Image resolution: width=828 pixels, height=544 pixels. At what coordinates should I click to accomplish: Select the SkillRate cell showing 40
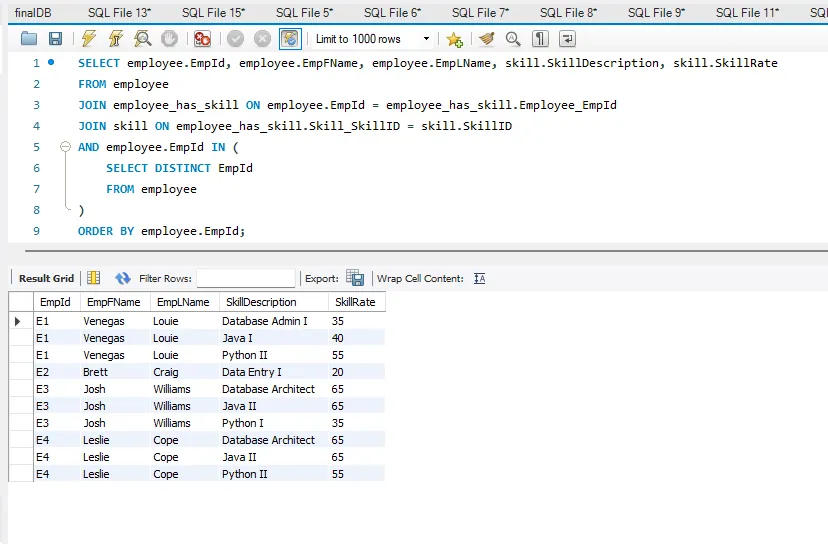(x=356, y=338)
